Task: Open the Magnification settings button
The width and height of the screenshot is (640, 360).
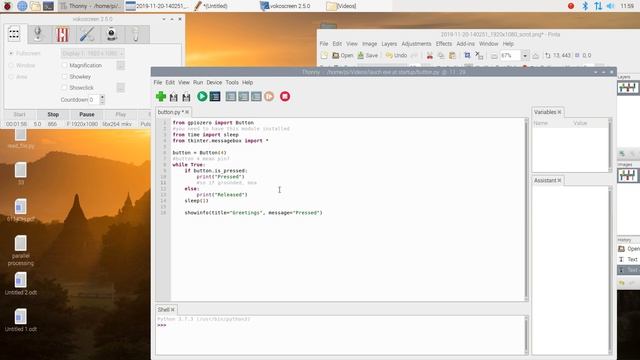Action: 120,65
